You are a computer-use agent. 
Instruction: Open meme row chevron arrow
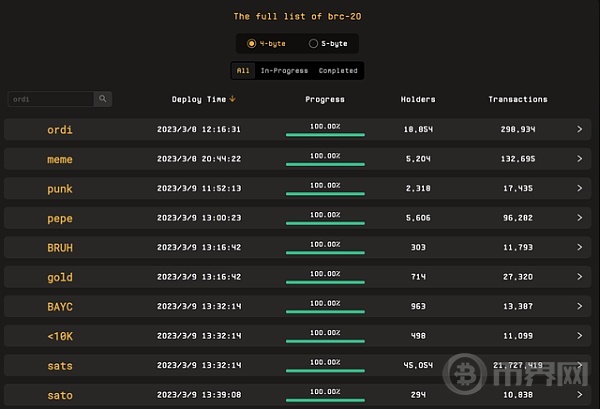point(579,159)
